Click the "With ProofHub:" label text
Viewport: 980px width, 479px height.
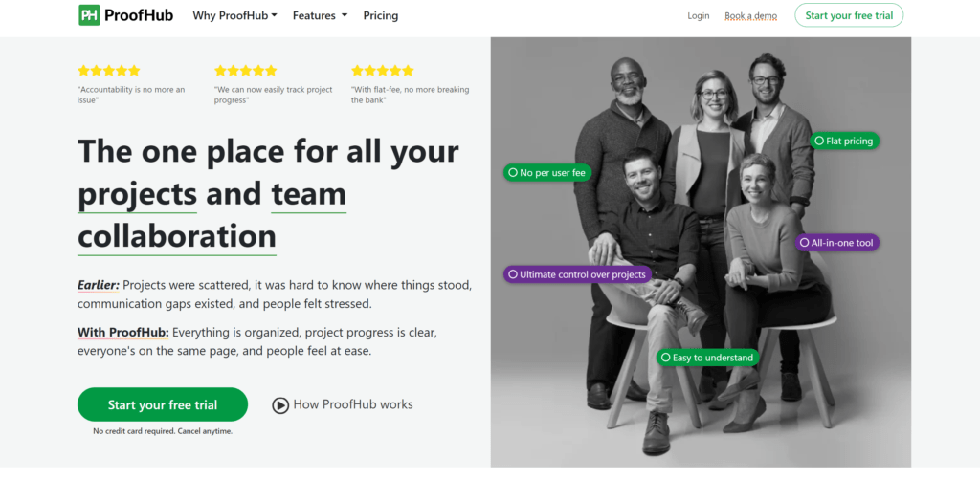[x=123, y=332]
